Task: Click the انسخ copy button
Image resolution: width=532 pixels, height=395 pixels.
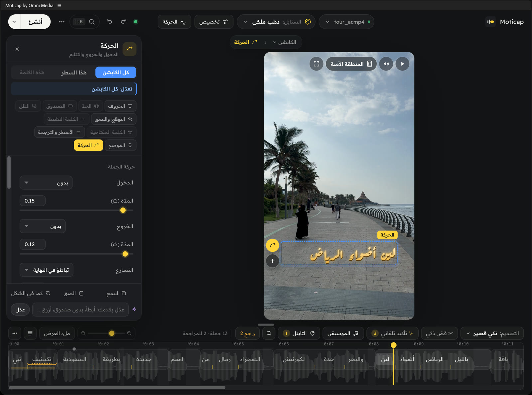Action: coord(116,293)
